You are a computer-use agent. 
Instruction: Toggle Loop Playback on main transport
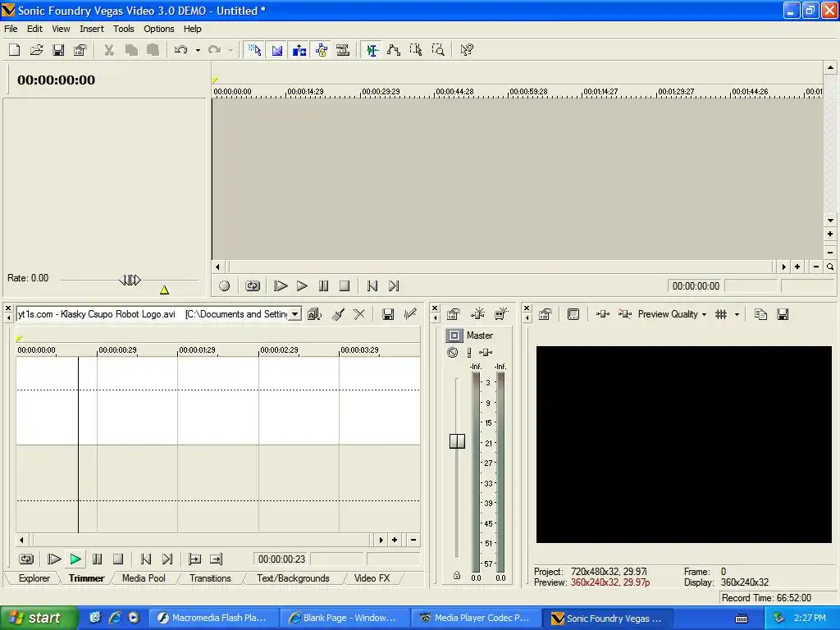253,286
